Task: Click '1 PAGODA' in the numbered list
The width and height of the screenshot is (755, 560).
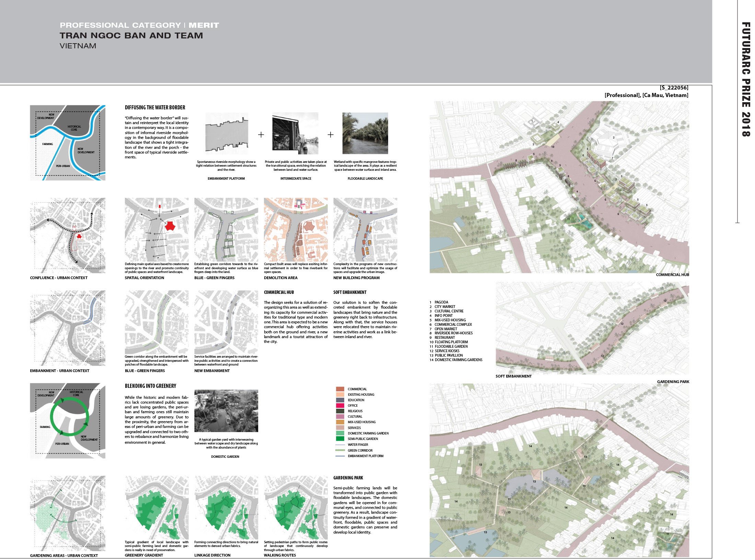Action: coord(439,302)
